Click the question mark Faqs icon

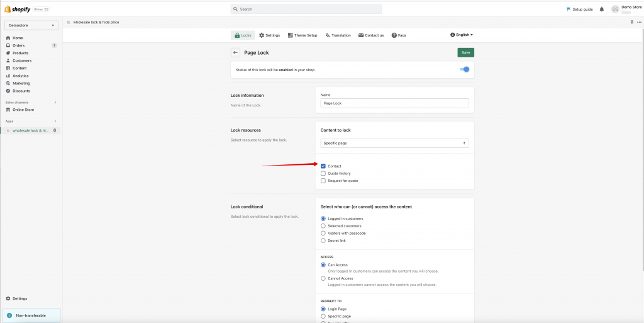[x=394, y=35]
